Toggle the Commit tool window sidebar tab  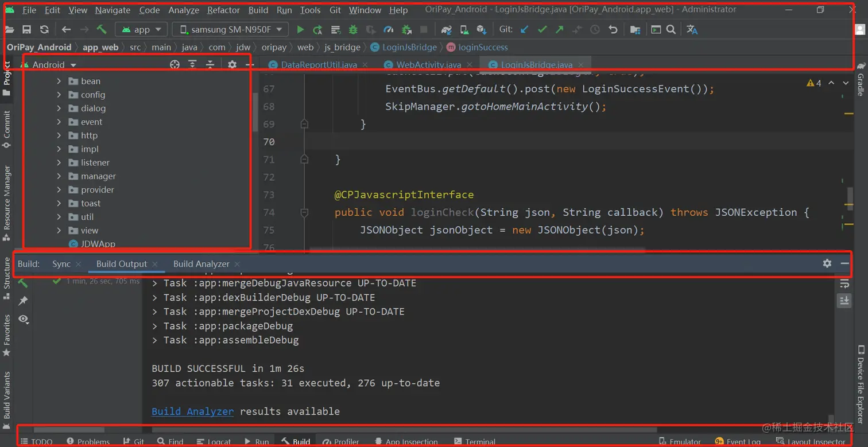click(7, 129)
